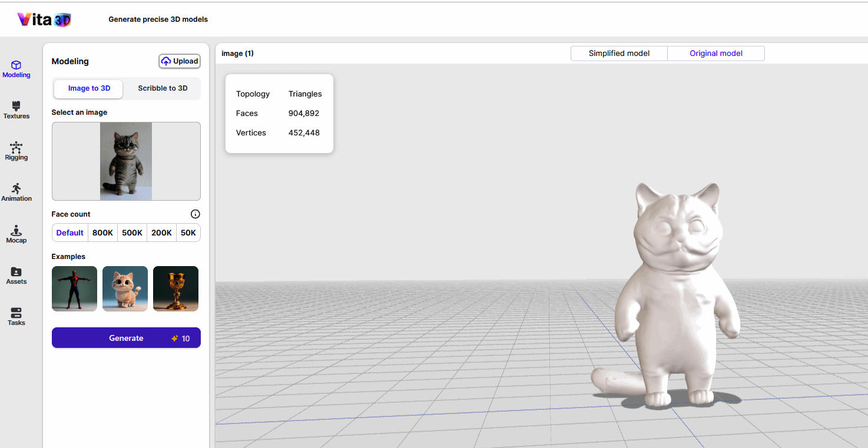Click the Upload button
The width and height of the screenshot is (868, 448).
(180, 61)
